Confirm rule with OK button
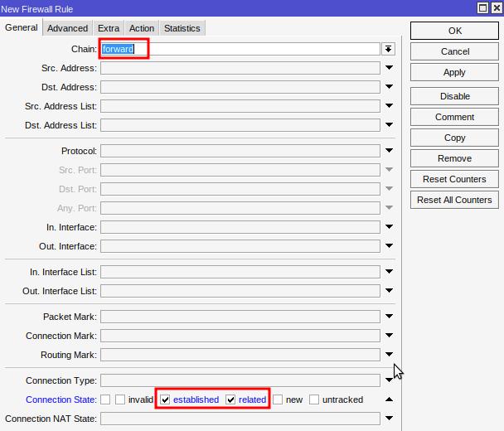The width and height of the screenshot is (504, 431). [454, 31]
